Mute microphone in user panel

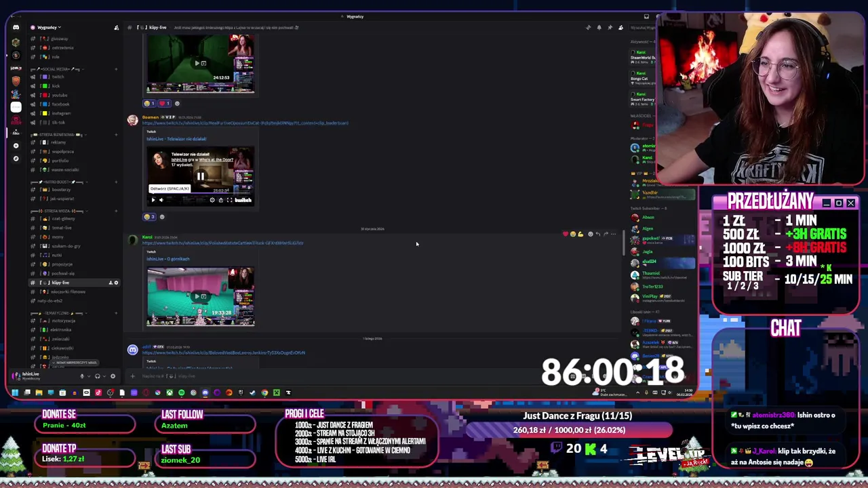click(x=82, y=376)
